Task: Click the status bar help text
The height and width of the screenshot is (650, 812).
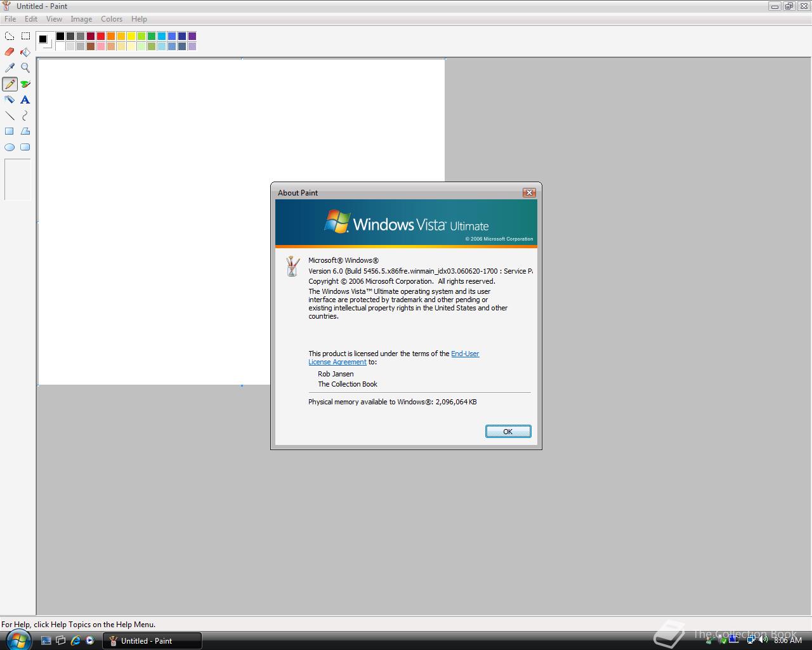Action: click(79, 625)
